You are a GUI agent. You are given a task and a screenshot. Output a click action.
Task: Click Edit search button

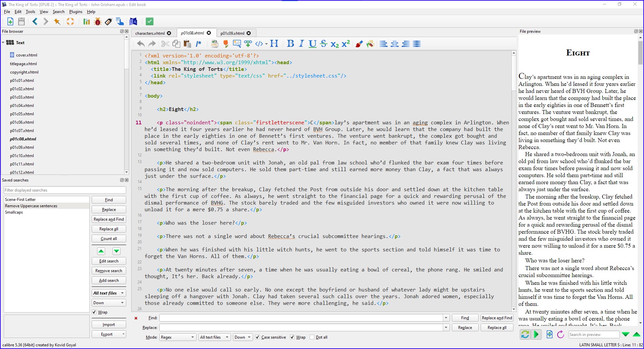click(x=109, y=261)
